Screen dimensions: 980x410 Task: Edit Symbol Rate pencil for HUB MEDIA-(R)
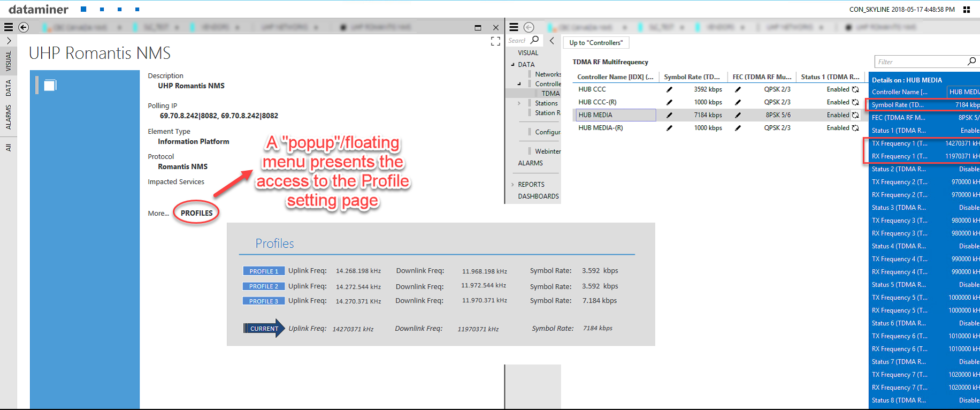click(669, 128)
